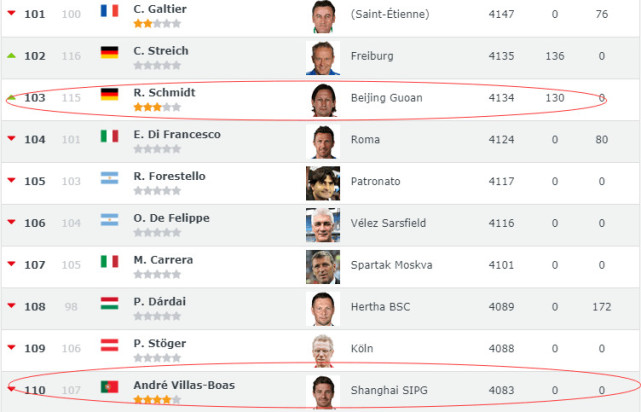
Task: Click the Italian flag beside E. Di Francesco
Action: [110, 136]
